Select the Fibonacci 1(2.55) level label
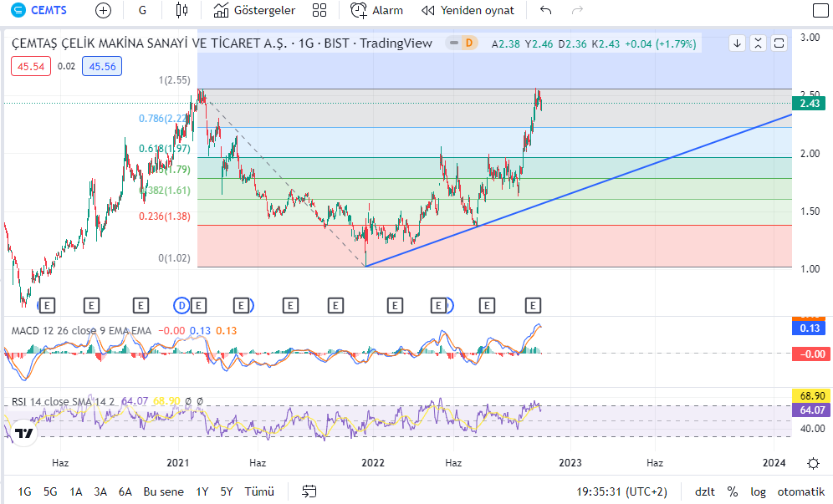 174,80
